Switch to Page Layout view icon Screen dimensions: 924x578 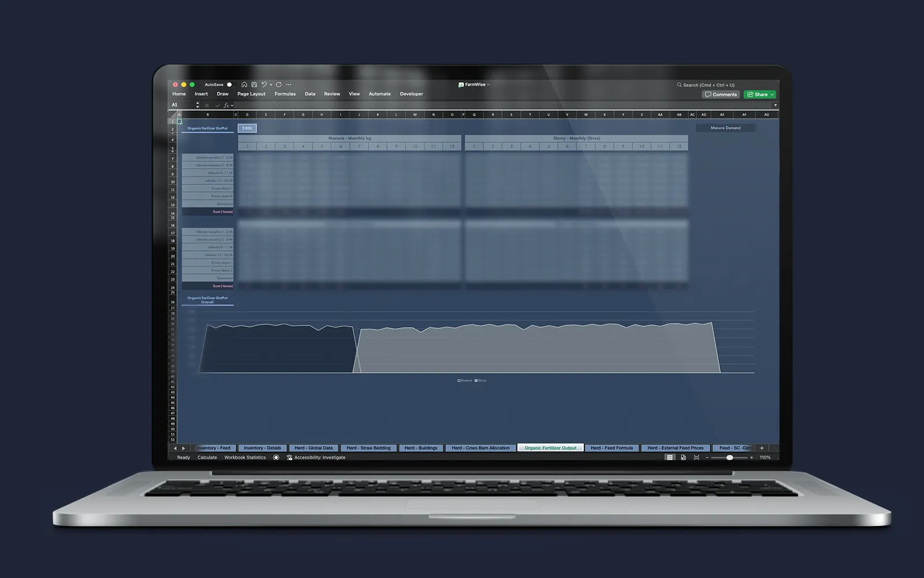683,457
